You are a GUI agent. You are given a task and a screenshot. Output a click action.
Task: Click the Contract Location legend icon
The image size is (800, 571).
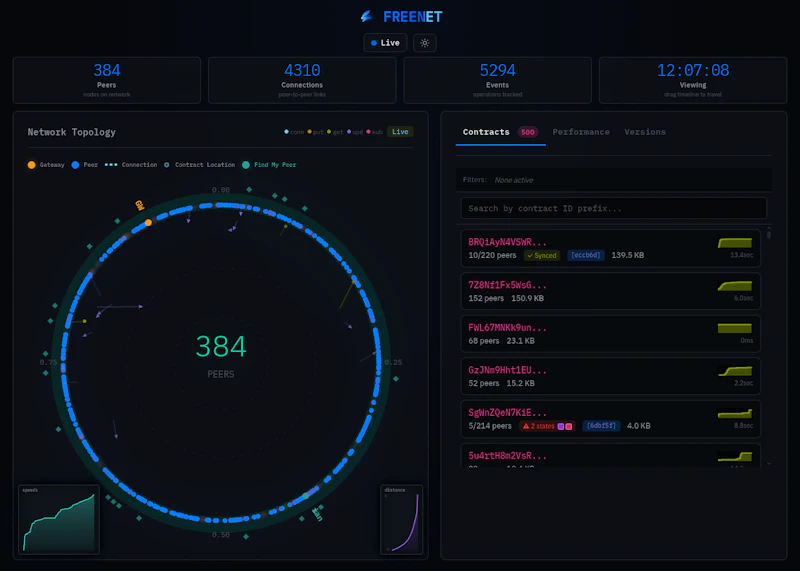pyautogui.click(x=166, y=165)
